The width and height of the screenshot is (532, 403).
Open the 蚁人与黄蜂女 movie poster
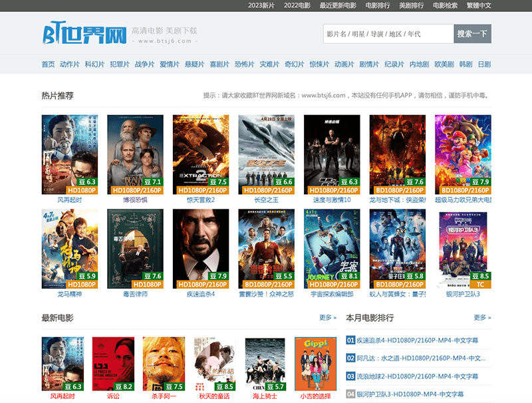click(398, 249)
